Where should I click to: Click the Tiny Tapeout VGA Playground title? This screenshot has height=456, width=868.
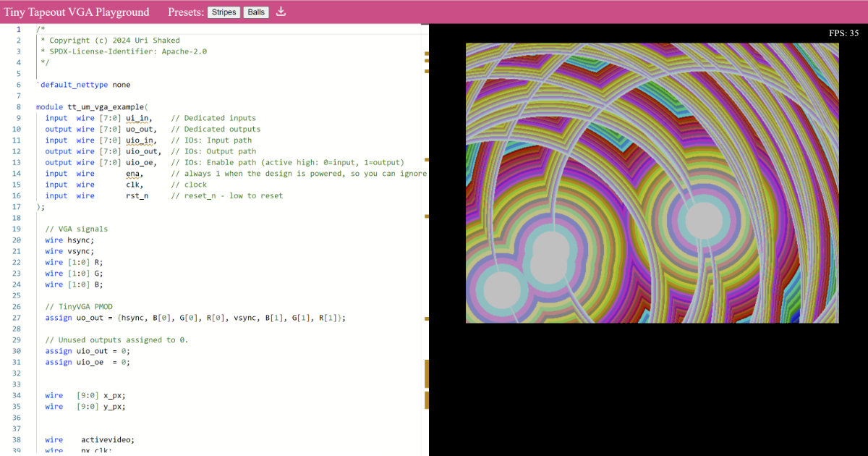[x=77, y=12]
